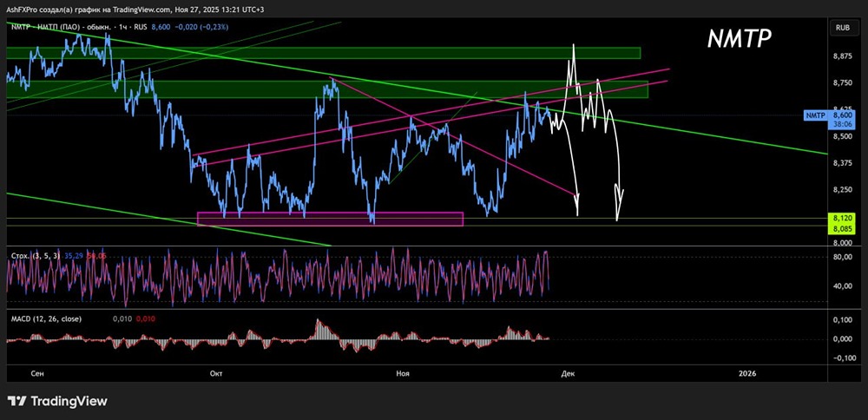Click the 8,750 price axis label
The image size is (868, 420).
[x=842, y=83]
